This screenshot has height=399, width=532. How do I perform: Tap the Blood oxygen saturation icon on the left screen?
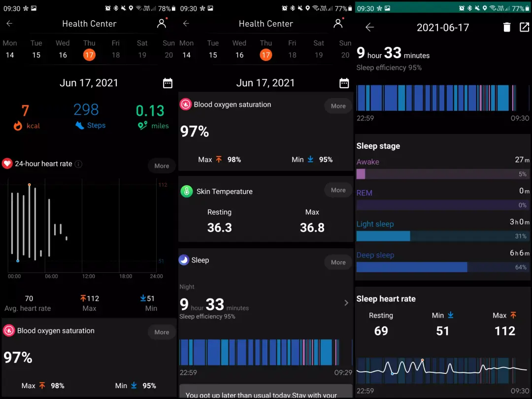point(9,331)
